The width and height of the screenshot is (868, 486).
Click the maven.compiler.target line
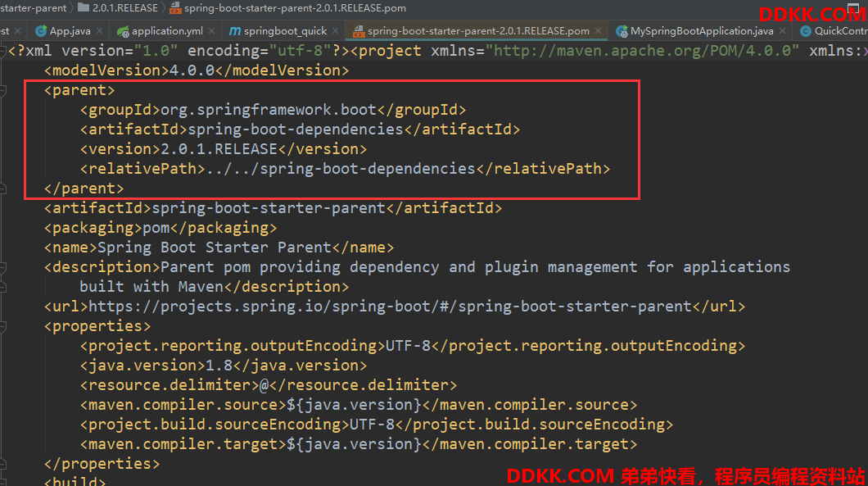coord(359,444)
